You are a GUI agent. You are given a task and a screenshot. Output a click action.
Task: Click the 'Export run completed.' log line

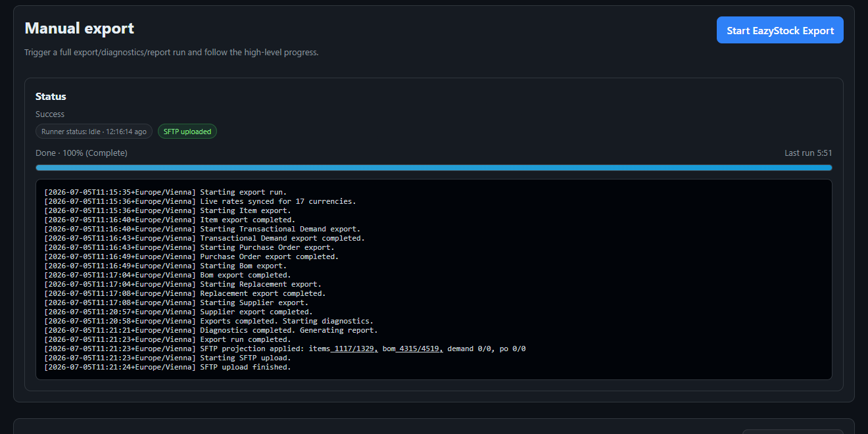[x=168, y=339]
